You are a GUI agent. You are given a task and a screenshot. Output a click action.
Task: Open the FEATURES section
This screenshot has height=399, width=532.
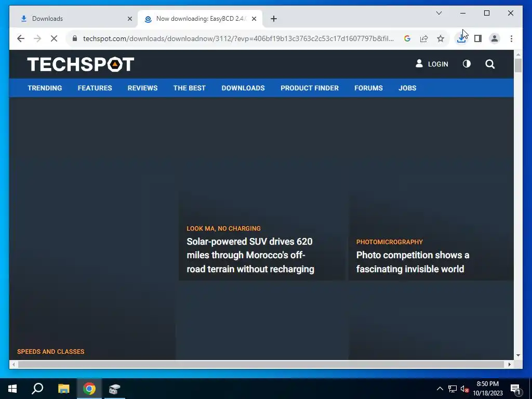coord(95,88)
